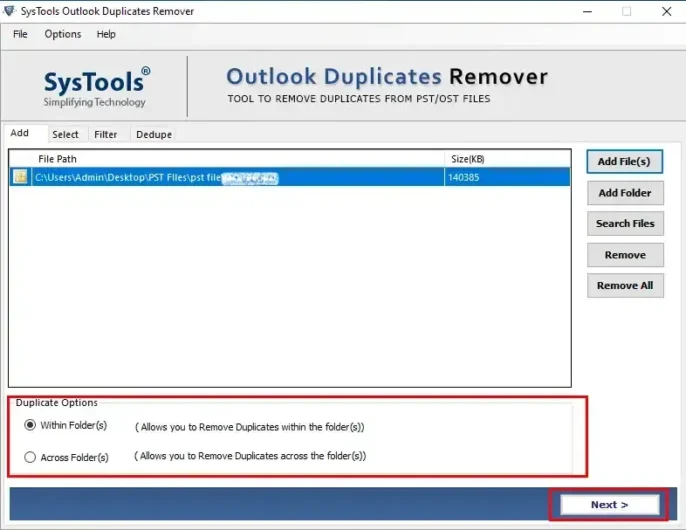Proceed with the Next > button

[609, 505]
